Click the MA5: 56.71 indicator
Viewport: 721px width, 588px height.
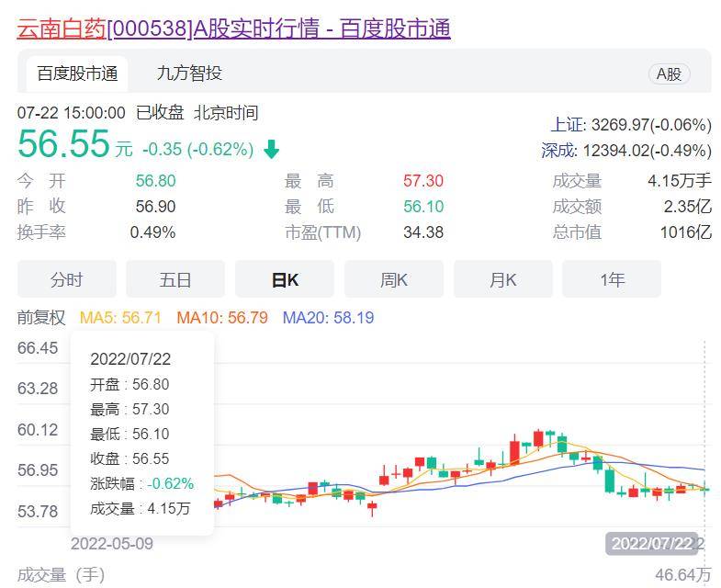(x=120, y=318)
